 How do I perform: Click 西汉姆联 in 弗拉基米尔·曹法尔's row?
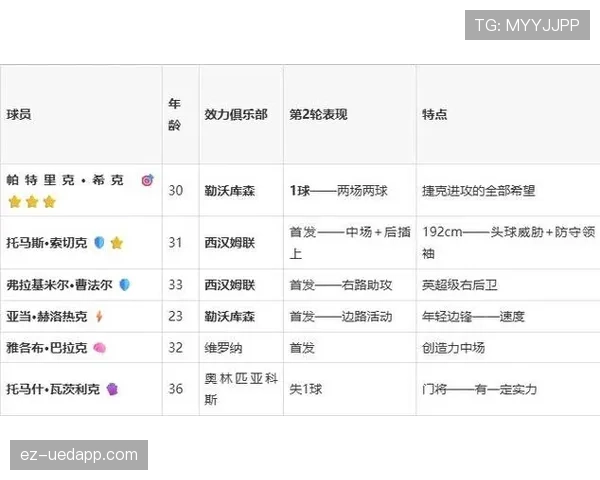[x=230, y=285]
